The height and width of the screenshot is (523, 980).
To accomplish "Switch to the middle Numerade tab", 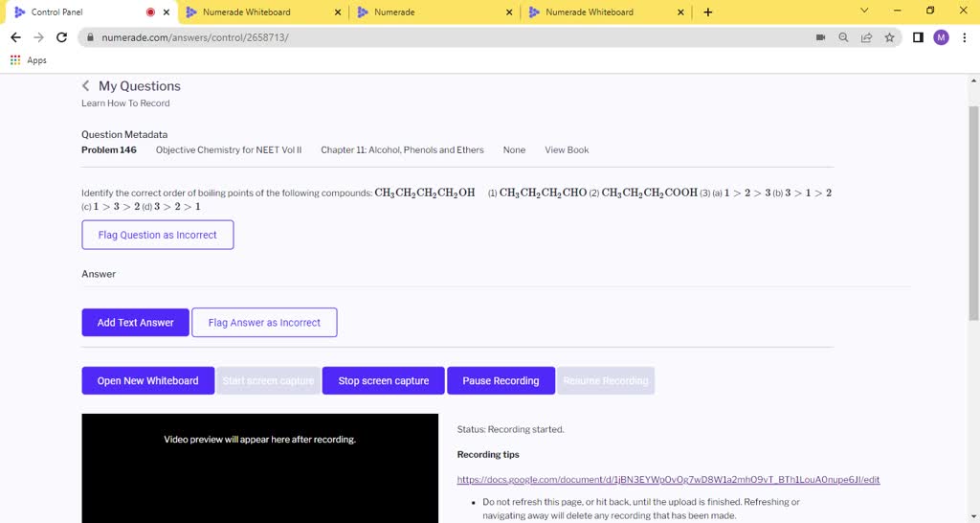I will (431, 12).
